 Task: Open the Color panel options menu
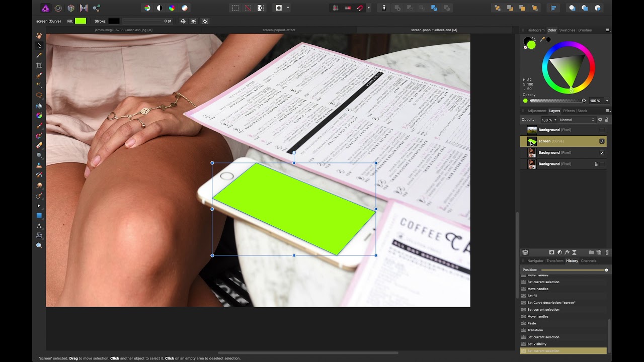tap(608, 30)
